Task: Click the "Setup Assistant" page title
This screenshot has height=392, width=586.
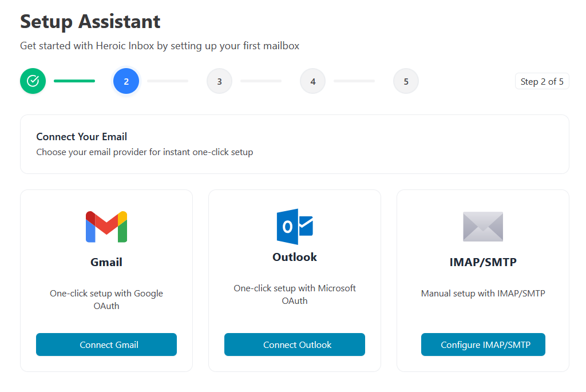Action: coord(90,22)
